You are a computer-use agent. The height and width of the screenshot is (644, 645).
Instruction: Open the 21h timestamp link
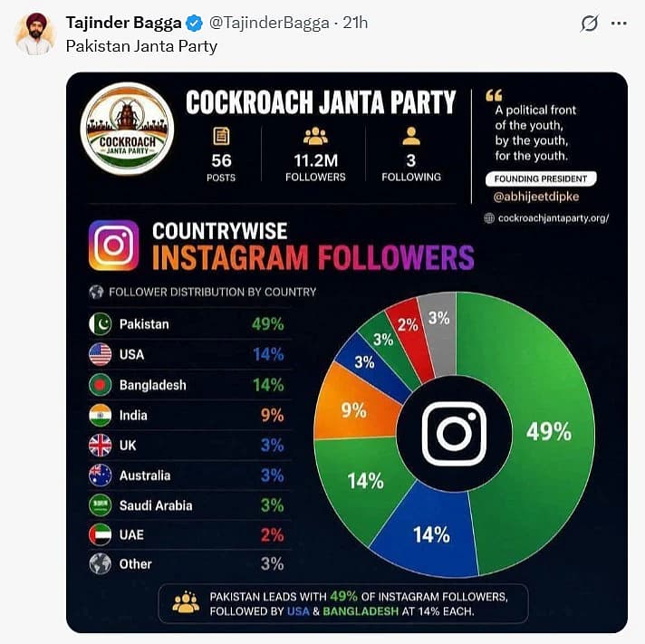coord(355,23)
